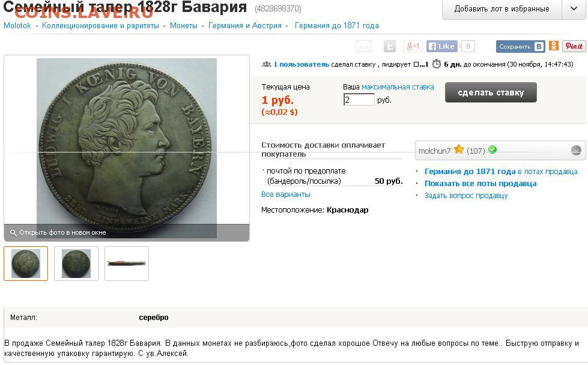Click the magnifier to open photo in new window
Image resolution: width=588 pixels, height=365 pixels.
(x=13, y=233)
